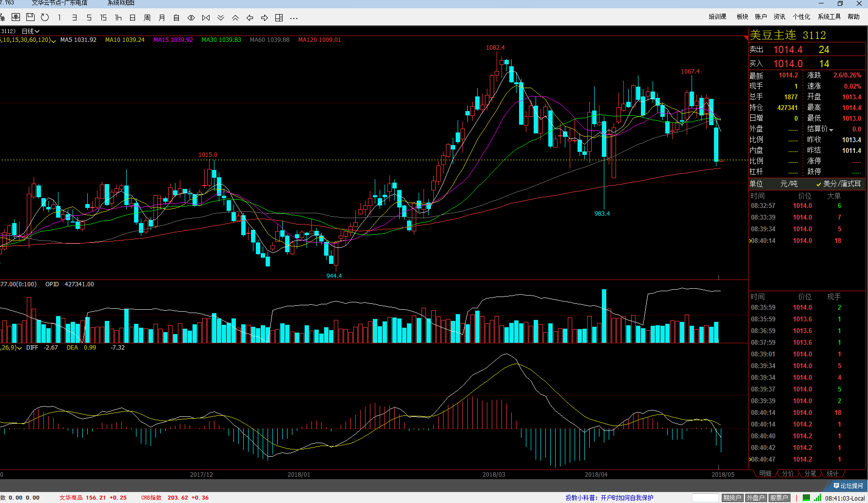Toggle the 期货户 account button
Image resolution: width=868 pixels, height=503 pixels.
(x=732, y=498)
